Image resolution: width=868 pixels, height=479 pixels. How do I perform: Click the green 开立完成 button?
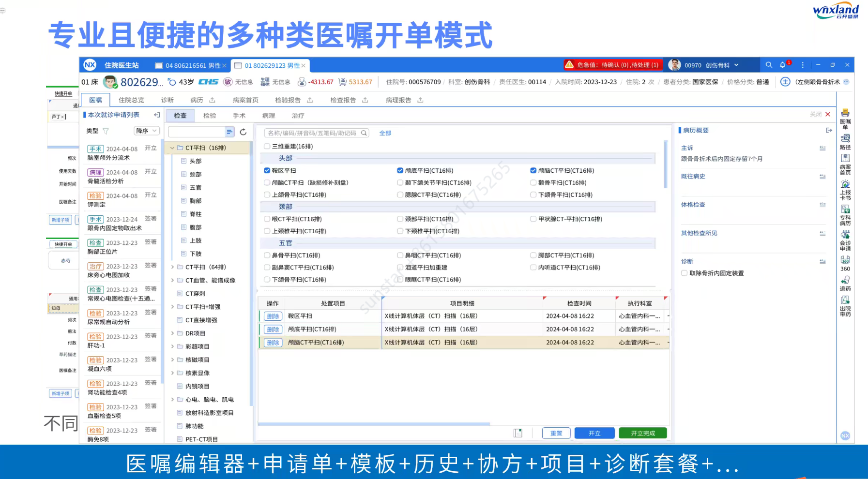(x=642, y=433)
